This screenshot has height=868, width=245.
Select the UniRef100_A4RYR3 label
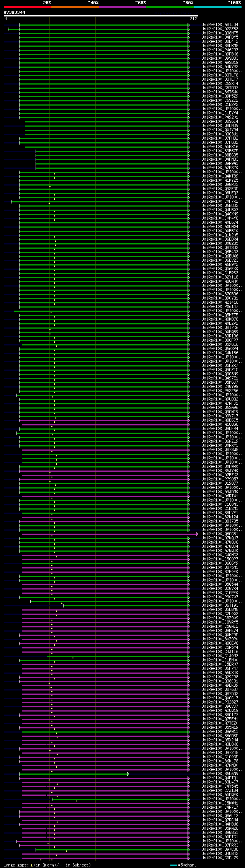(x=220, y=67)
